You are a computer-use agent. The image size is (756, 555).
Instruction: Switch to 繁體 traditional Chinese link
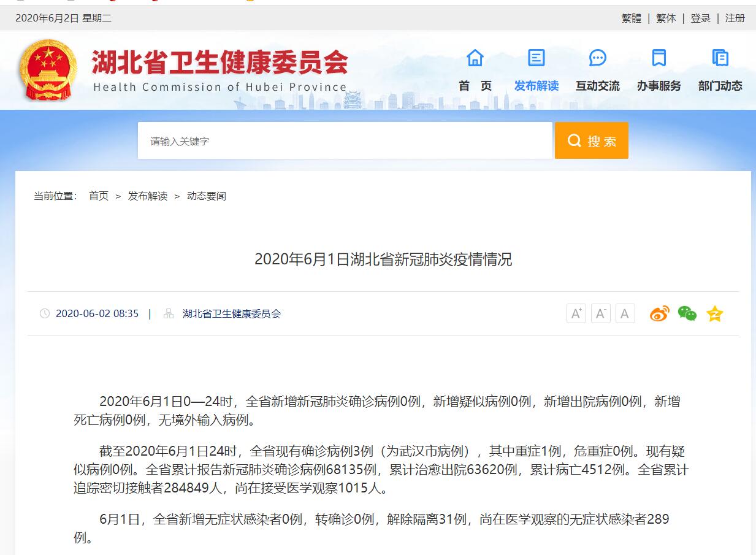click(x=632, y=18)
